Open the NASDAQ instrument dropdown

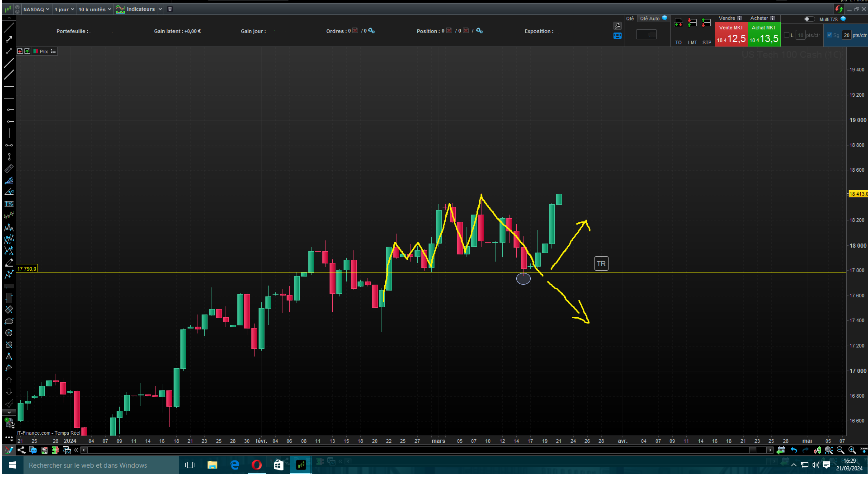[x=36, y=9]
